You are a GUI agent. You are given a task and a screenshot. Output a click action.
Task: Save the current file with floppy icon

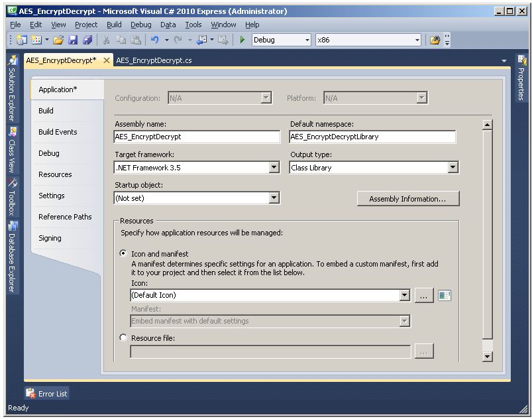[x=73, y=40]
